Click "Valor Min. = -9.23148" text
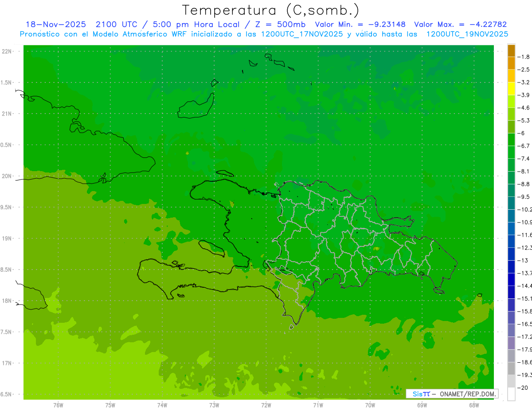Screen dimensions: 532x411 click(x=360, y=24)
